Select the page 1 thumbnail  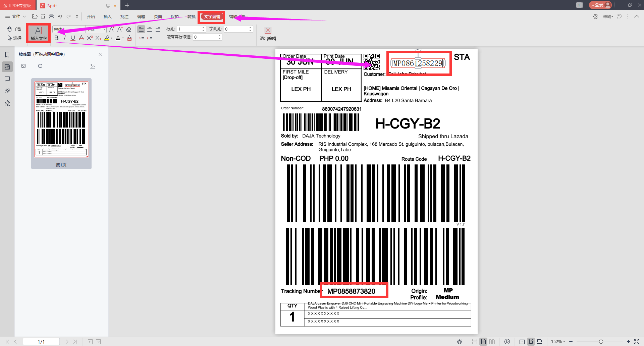point(61,123)
